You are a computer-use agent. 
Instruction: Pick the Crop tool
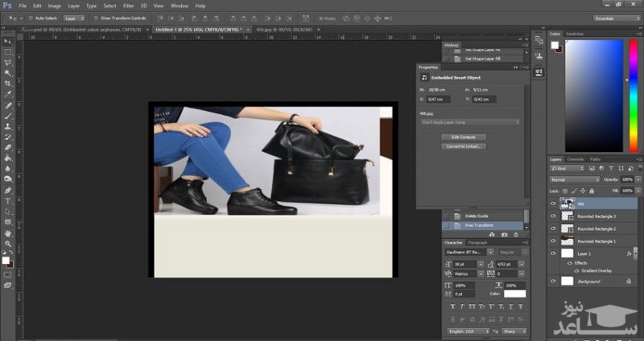pyautogui.click(x=8, y=83)
